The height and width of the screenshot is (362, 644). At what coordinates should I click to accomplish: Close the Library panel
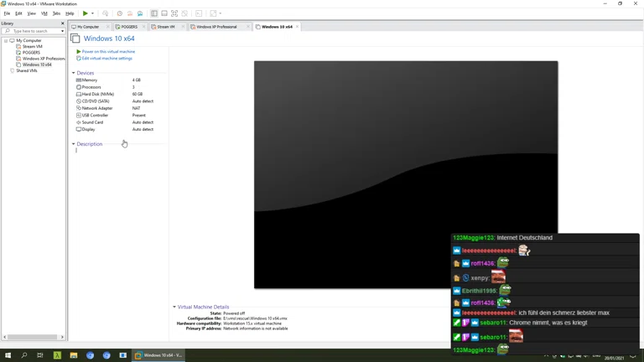click(x=63, y=23)
